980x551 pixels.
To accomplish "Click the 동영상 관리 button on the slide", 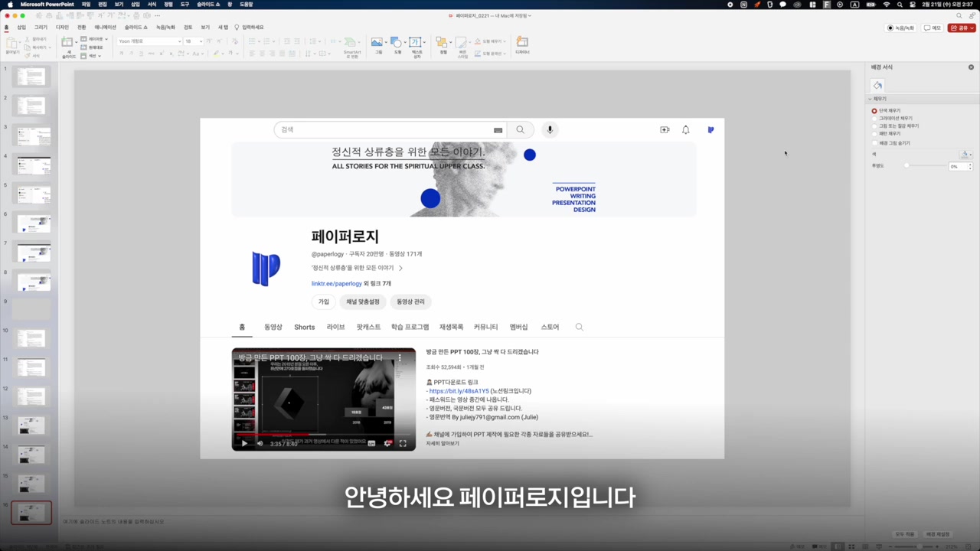I will tap(410, 302).
